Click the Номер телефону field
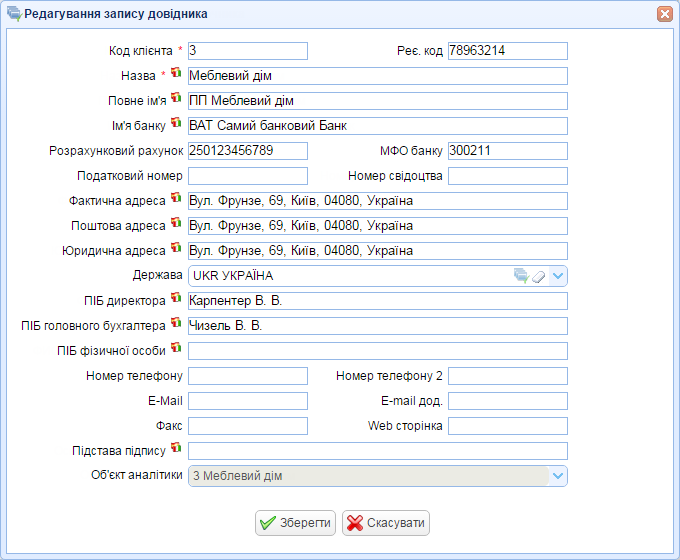 tap(248, 376)
